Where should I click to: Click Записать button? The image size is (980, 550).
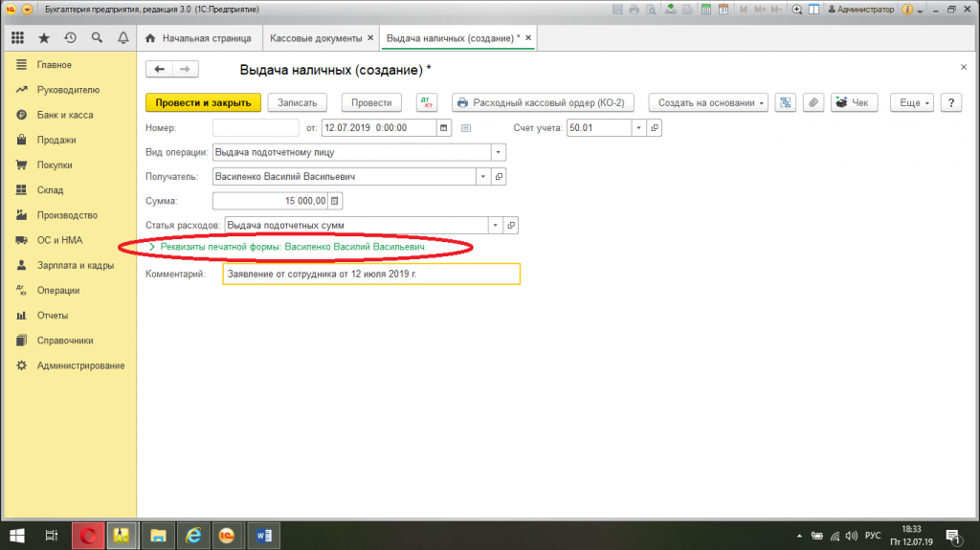point(297,102)
